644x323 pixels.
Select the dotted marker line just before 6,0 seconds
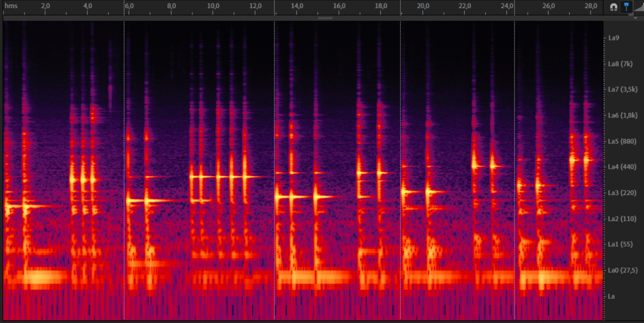pos(124,150)
